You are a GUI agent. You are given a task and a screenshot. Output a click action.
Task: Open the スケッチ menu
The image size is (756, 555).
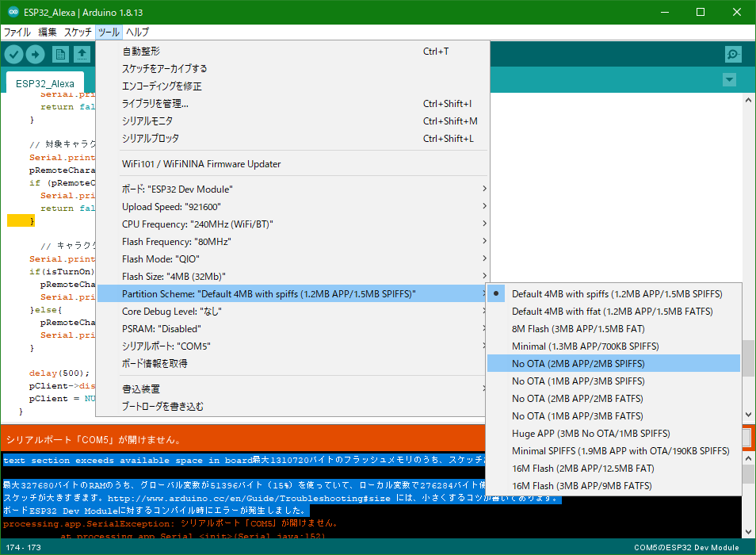click(x=78, y=33)
